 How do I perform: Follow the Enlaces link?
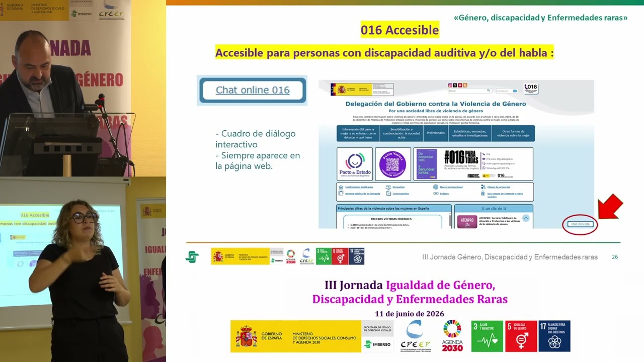444,194
